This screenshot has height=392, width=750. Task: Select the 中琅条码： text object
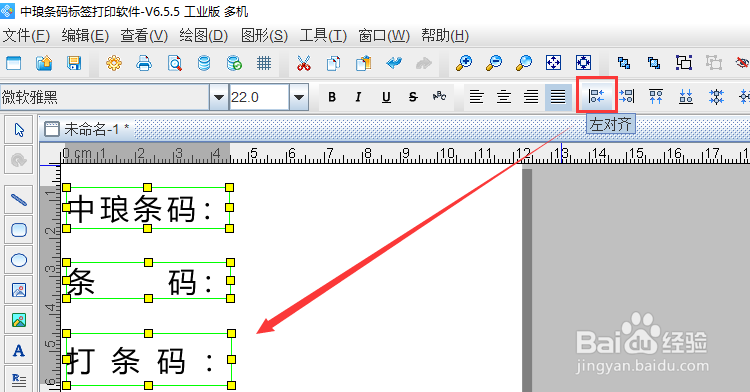pyautogui.click(x=148, y=208)
